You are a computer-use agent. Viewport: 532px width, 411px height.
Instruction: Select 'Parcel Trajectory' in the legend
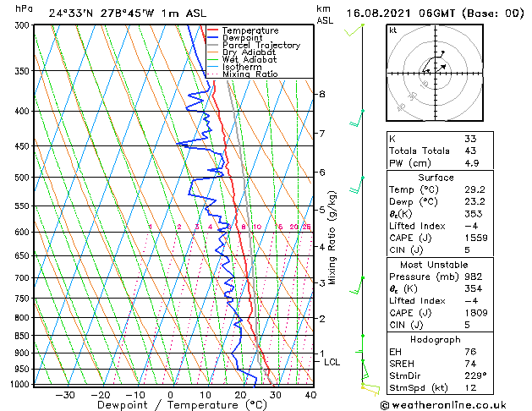click(261, 45)
